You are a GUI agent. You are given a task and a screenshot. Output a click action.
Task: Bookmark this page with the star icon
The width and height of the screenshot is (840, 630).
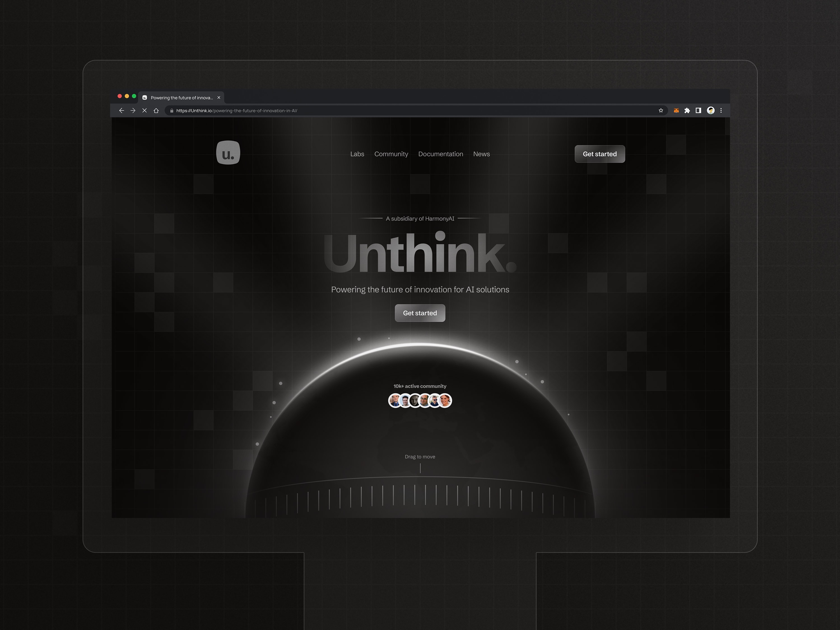(x=661, y=110)
